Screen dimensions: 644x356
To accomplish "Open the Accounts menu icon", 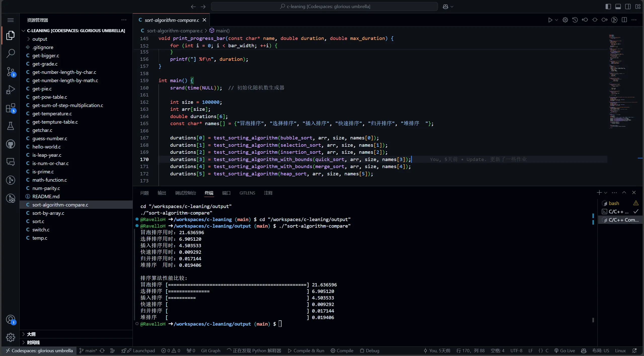I will (10, 320).
